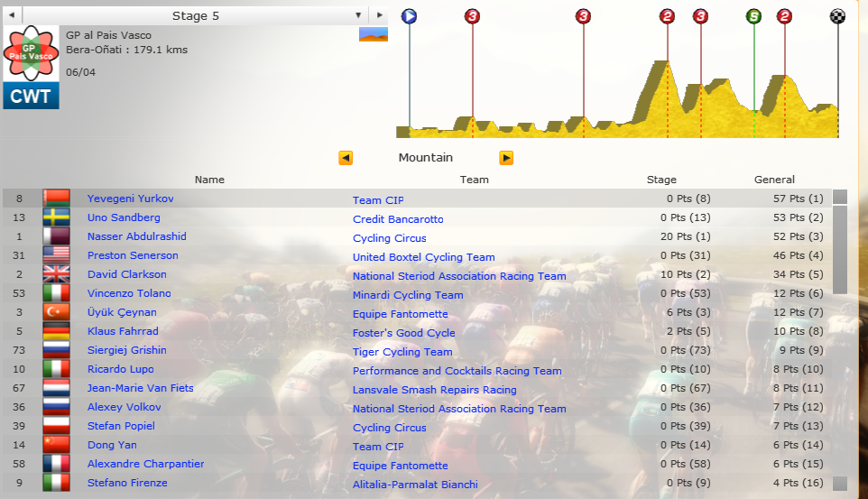This screenshot has height=499, width=868.
Task: Sort the table by Name column
Action: (x=209, y=180)
